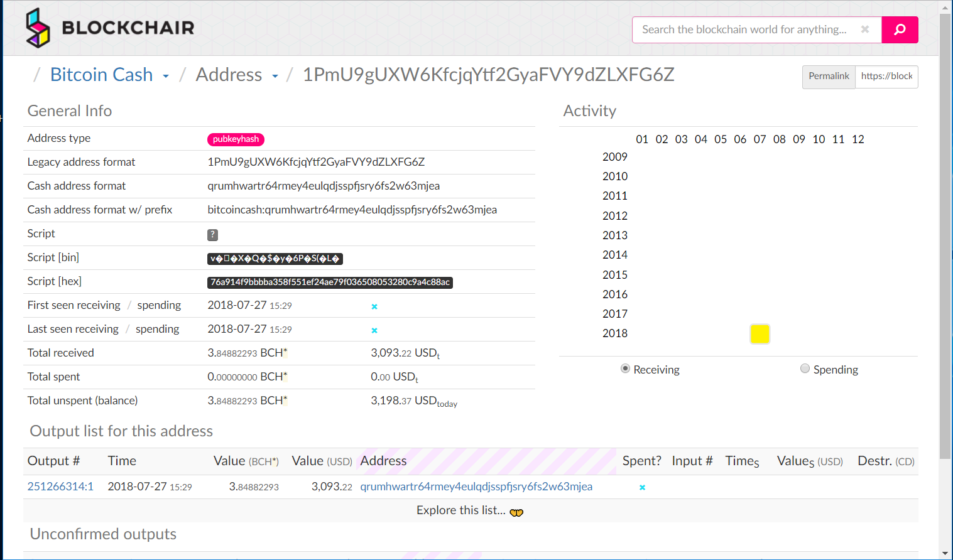
Task: Select the Spending activity radio button
Action: pos(805,369)
